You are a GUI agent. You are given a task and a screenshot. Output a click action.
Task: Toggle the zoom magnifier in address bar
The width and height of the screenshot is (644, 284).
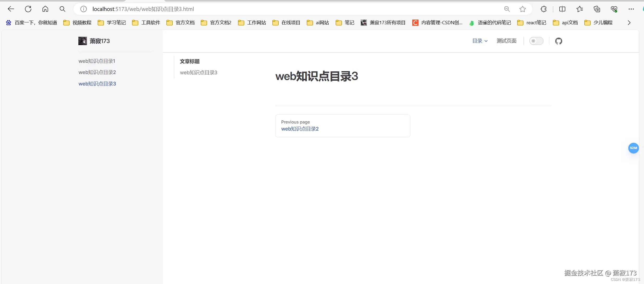pos(507,9)
